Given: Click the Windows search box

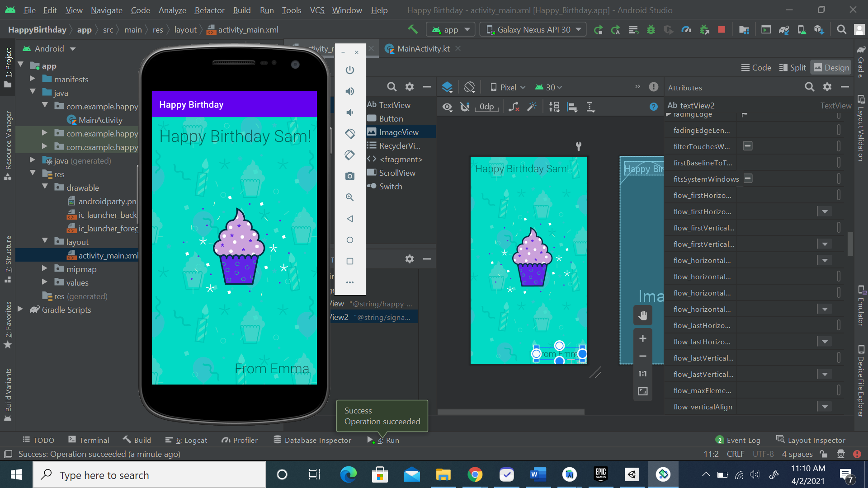Looking at the screenshot, I should pos(149,475).
